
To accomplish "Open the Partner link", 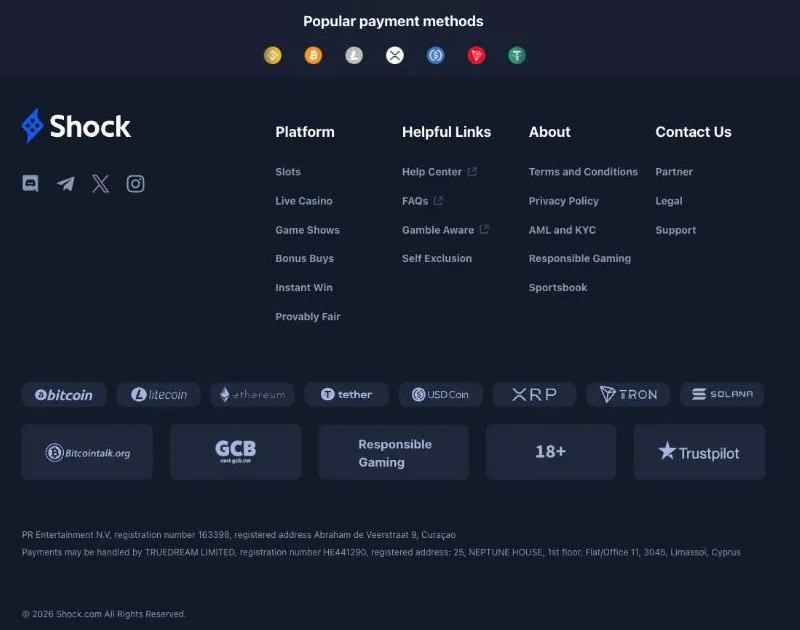I will click(674, 172).
